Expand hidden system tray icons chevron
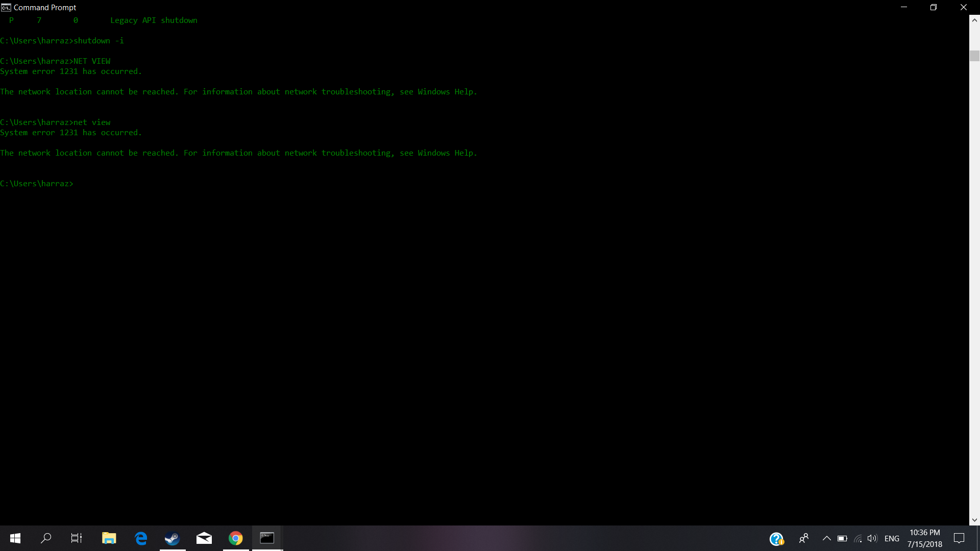980x551 pixels. (827, 538)
